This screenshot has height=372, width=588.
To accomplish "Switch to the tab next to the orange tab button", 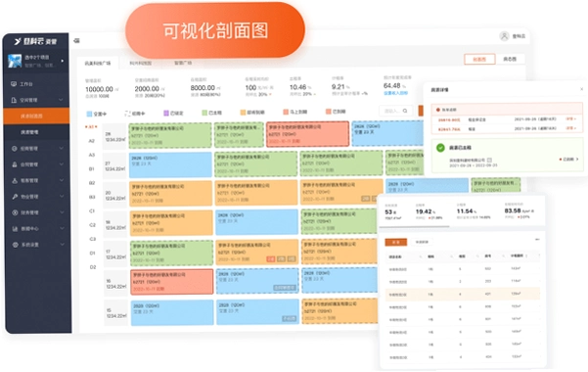I will 422,242.
